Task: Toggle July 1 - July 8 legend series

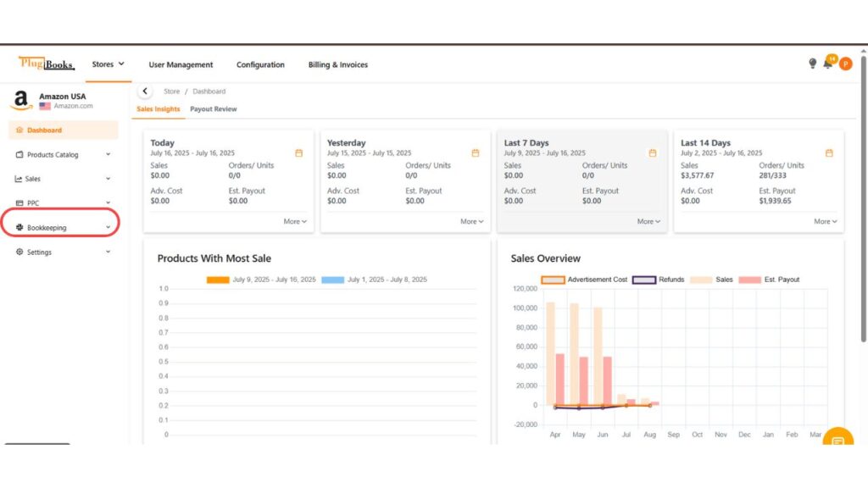Action: [374, 280]
